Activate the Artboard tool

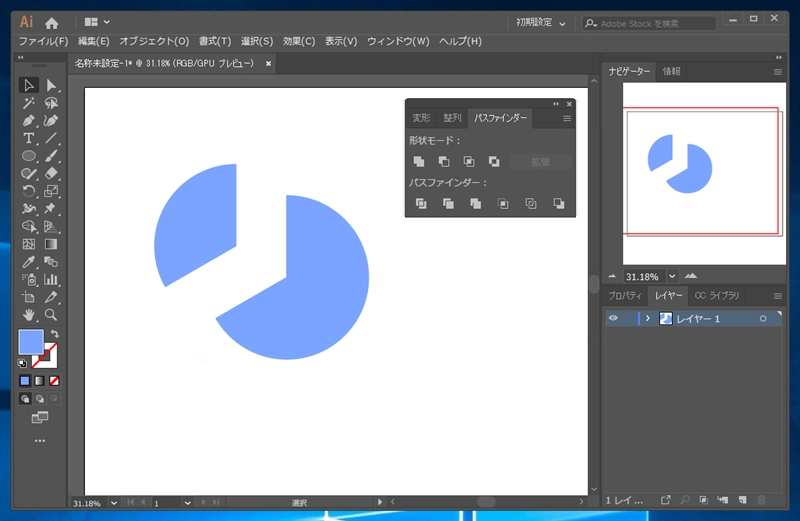click(x=29, y=297)
